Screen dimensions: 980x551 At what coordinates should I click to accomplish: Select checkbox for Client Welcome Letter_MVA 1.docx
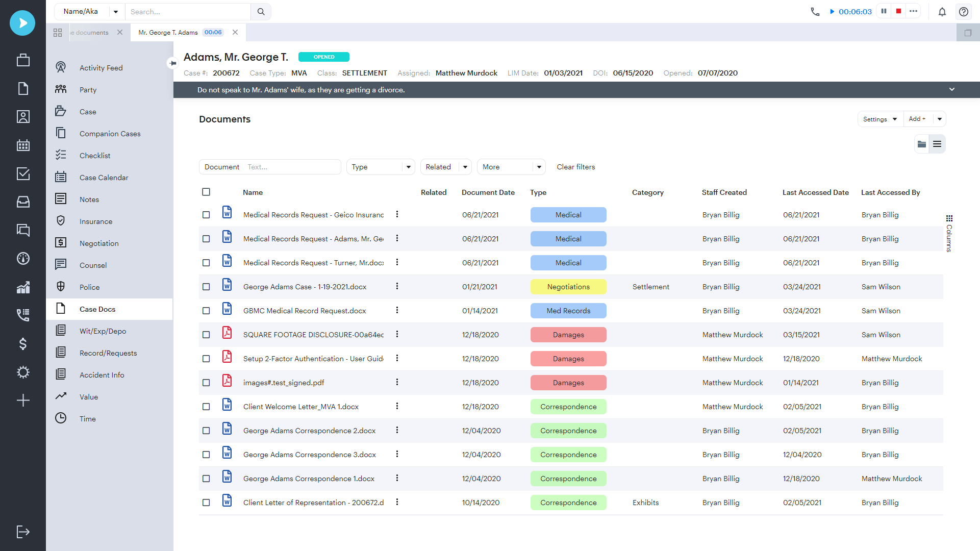click(x=206, y=407)
